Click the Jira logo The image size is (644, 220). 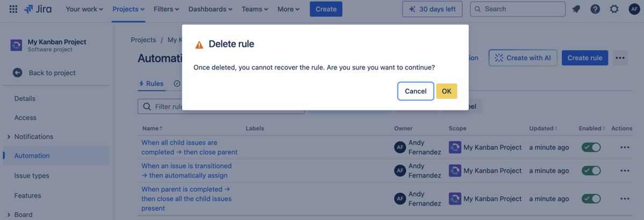click(38, 9)
